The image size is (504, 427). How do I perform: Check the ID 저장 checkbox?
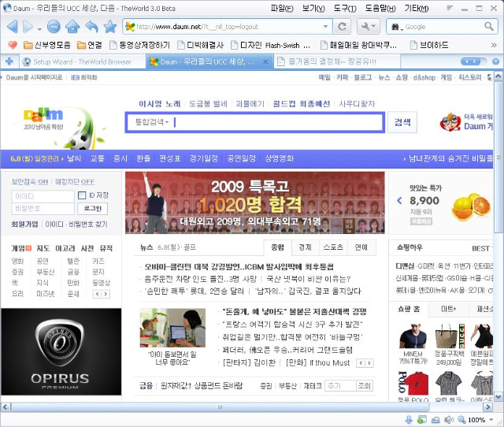pos(82,195)
